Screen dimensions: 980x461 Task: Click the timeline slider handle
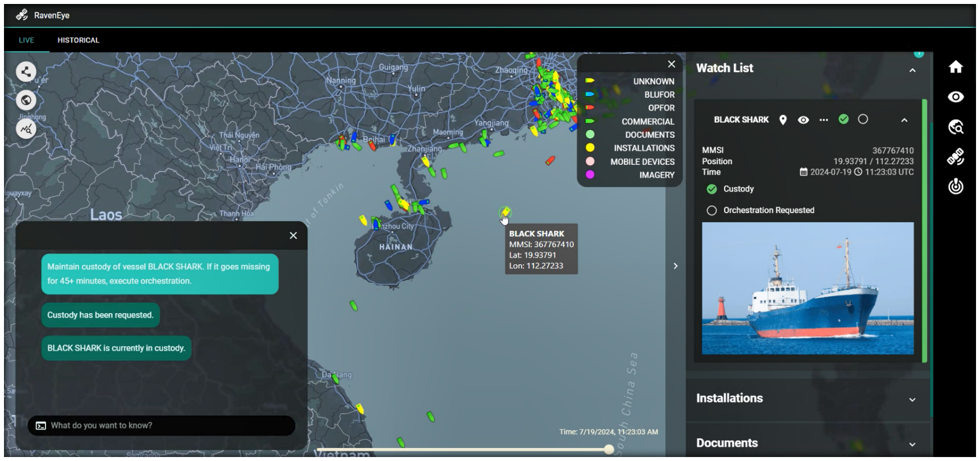tap(609, 450)
